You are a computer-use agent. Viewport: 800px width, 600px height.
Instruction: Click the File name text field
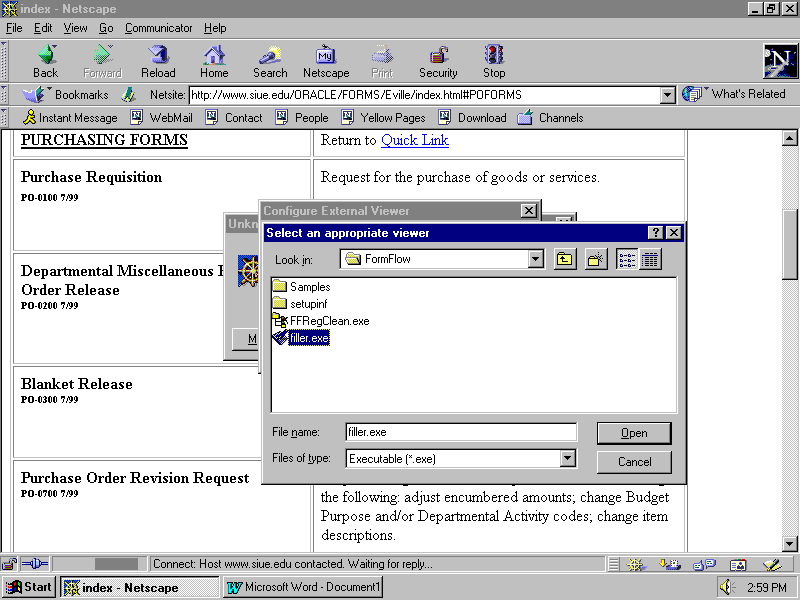[460, 432]
